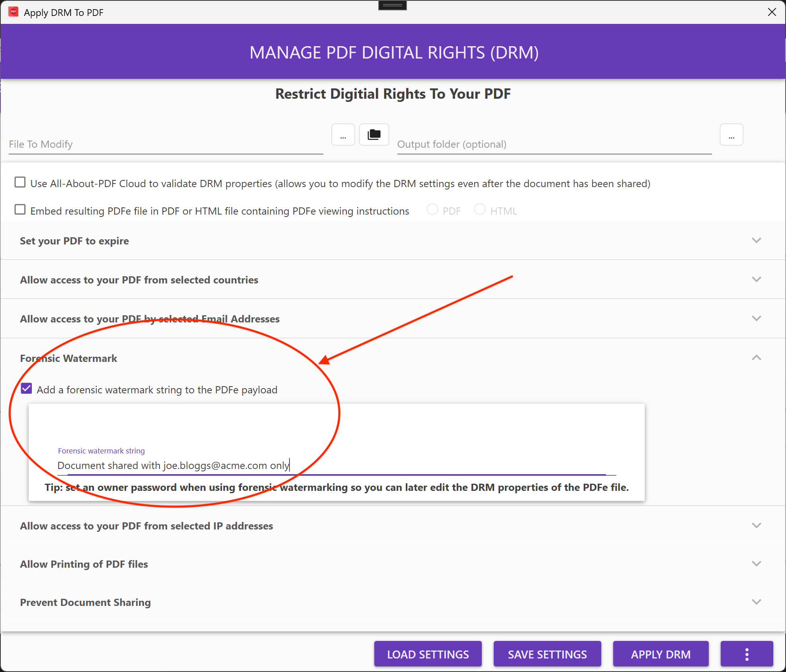Image resolution: width=786 pixels, height=672 pixels.
Task: Open the three-dot more options button
Action: 747,654
